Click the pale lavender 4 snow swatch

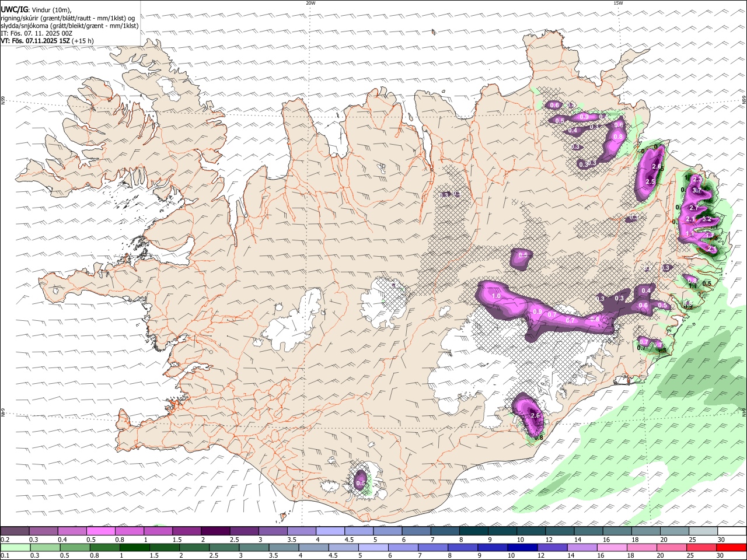[330, 531]
